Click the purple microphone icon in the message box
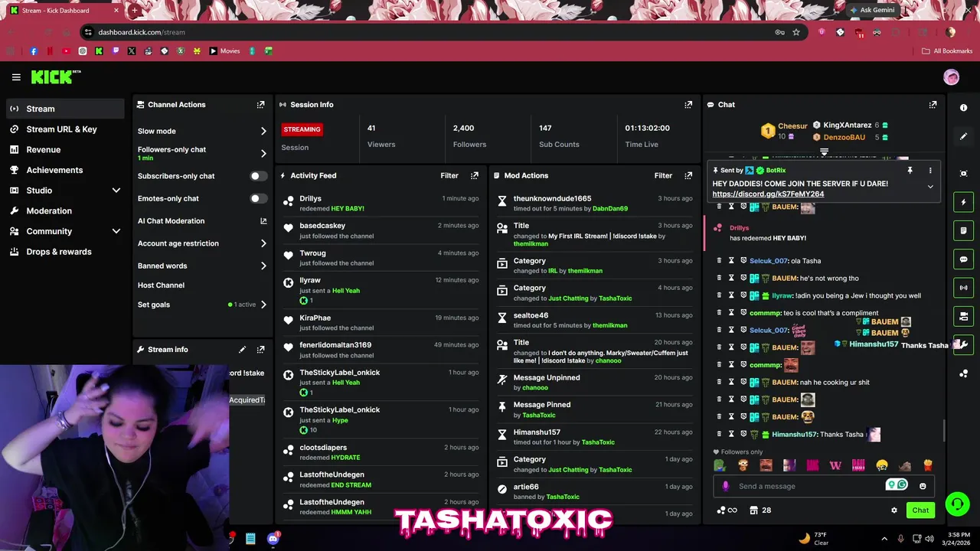This screenshot has height=551, width=980. coord(726,486)
